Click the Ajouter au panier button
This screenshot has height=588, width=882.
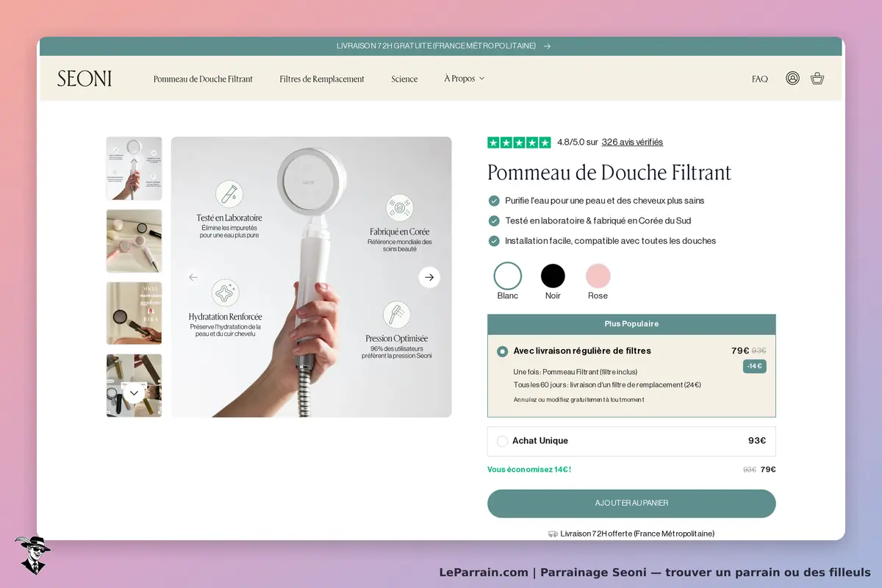point(631,503)
